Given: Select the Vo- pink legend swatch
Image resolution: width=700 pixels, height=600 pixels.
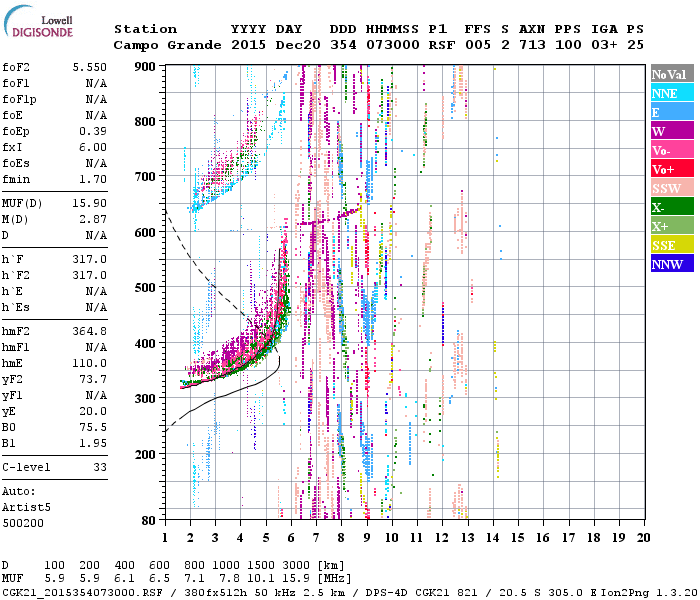Looking at the screenshot, I should coord(672,150).
